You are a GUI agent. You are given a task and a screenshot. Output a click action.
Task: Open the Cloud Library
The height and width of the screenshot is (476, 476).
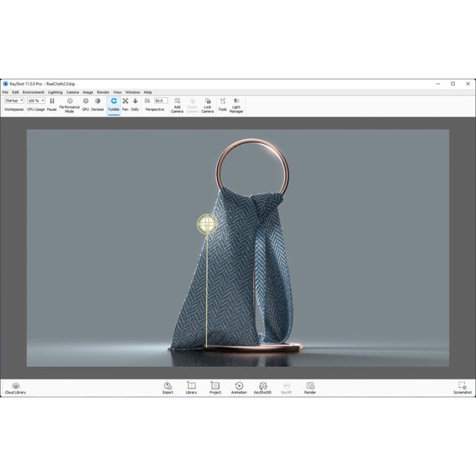coord(15,387)
